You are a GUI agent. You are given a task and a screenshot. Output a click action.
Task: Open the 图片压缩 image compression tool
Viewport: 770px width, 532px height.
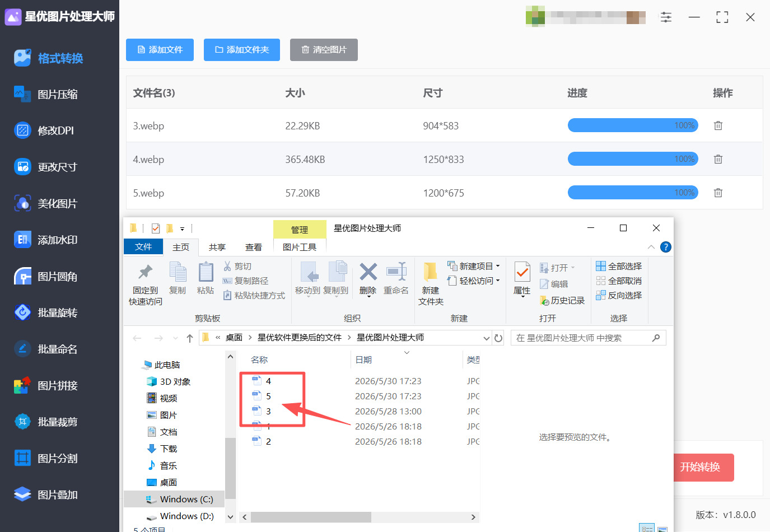(46, 94)
